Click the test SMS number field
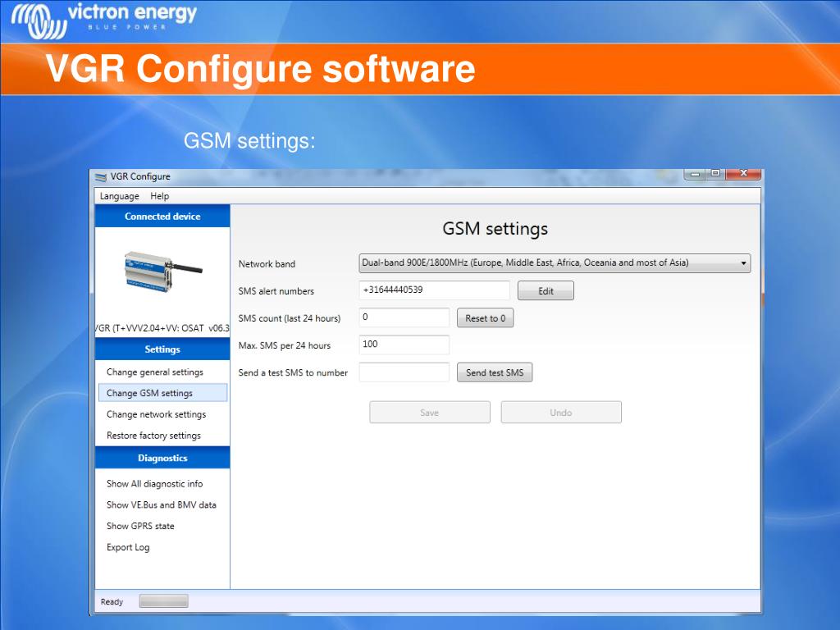 (x=404, y=372)
